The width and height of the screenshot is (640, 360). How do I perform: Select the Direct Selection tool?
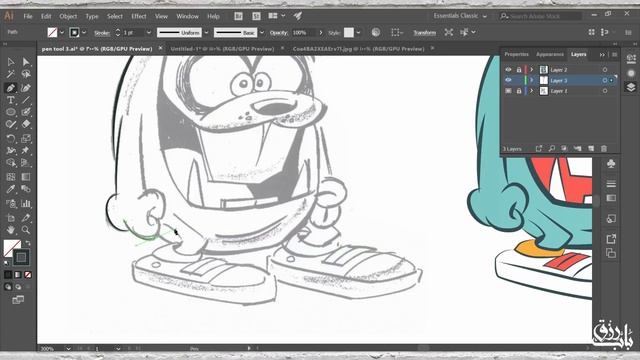coord(26,62)
